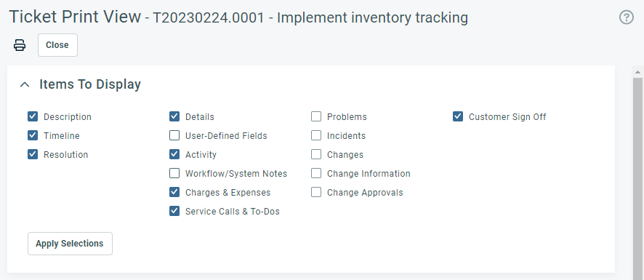
Task: Enable User-Defined Fields checkbox
Action: pyautogui.click(x=174, y=136)
